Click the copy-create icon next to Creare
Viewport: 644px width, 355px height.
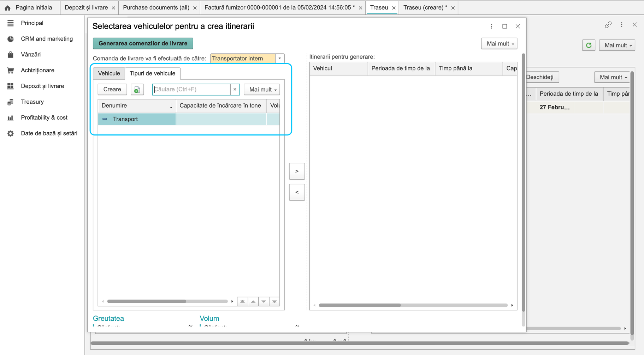(x=137, y=90)
